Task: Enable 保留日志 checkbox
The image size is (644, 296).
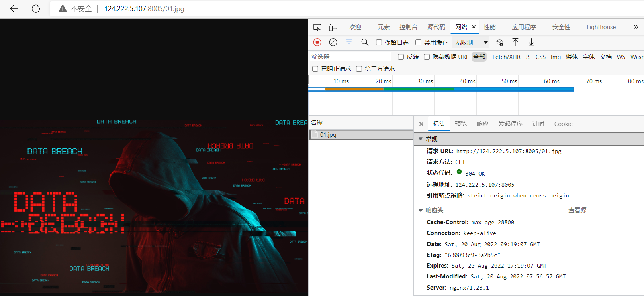Action: [379, 42]
